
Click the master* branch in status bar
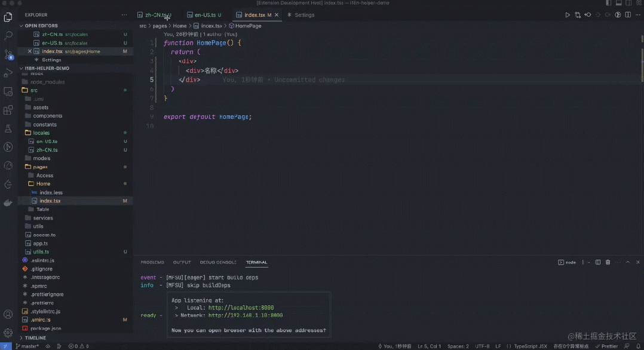27,346
